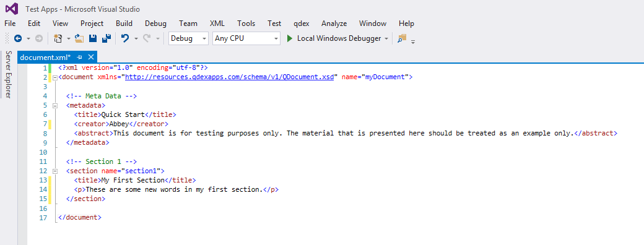Follow the QDocument.xsd schema link

(x=229, y=77)
